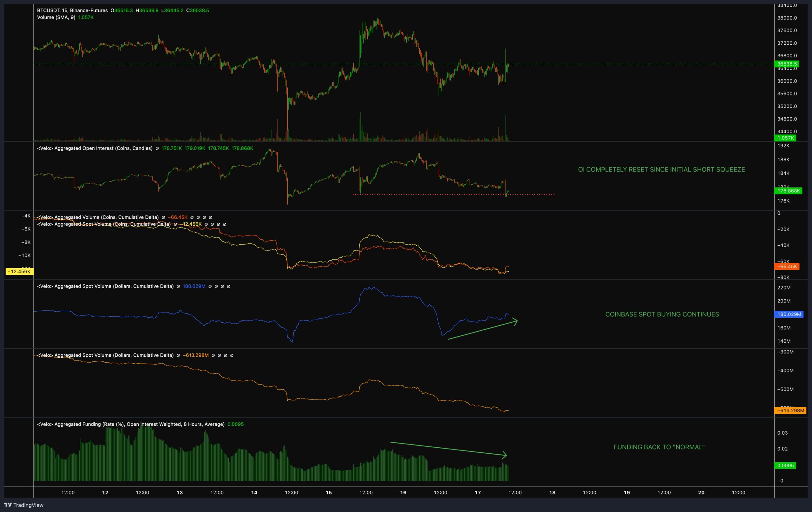Screen dimensions: 812x512
Task: Click the green 178.868K open interest axis tag
Action: coord(788,191)
